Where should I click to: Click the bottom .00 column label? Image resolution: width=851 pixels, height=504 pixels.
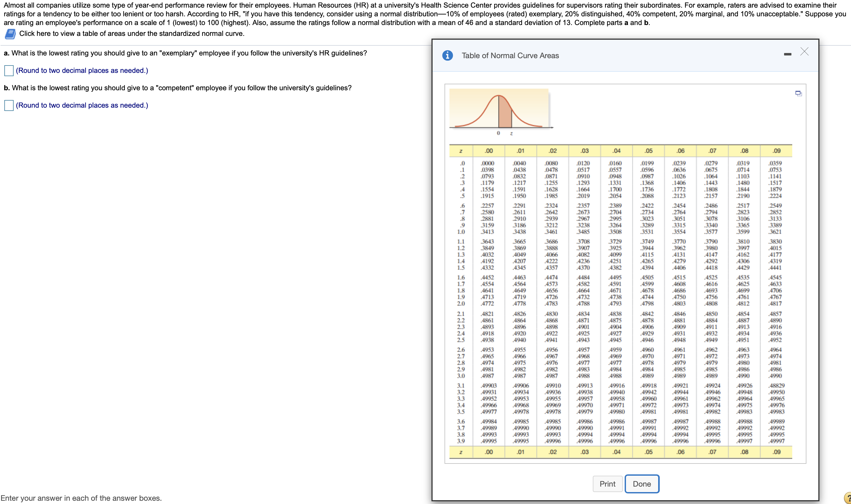coord(489,452)
